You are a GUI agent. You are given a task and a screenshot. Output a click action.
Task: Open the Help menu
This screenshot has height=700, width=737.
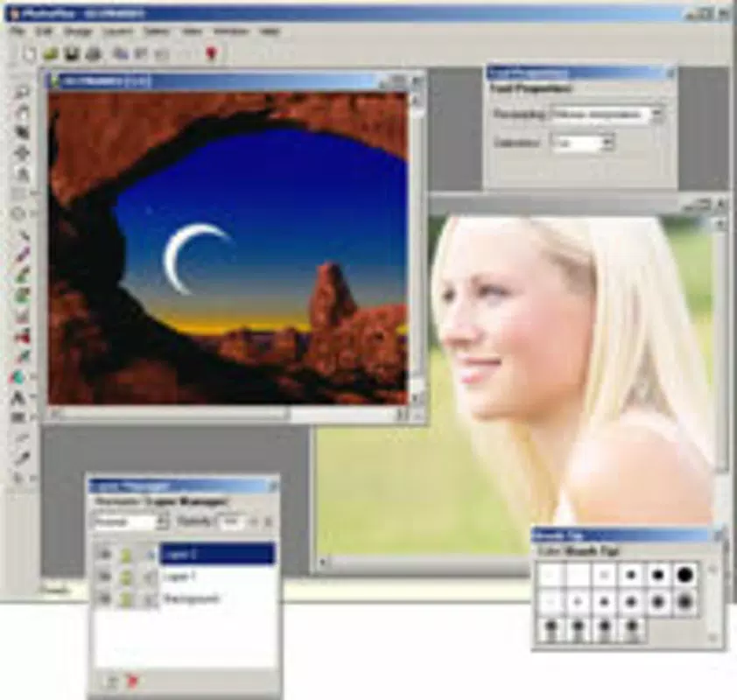(270, 31)
